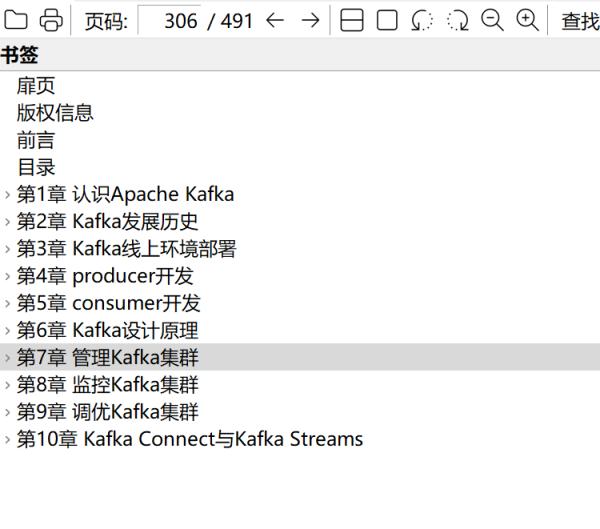Select bookmark 第7章 管理Kafka集群
Image resolution: width=600 pixels, height=529 pixels.
(108, 358)
